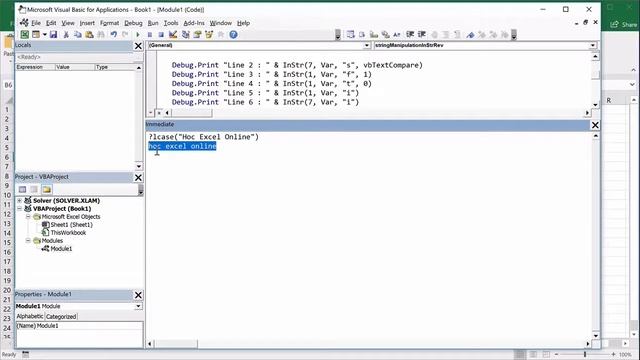Collapse the VBAProject (Book1) node
640x360 pixels.
click(x=20, y=209)
